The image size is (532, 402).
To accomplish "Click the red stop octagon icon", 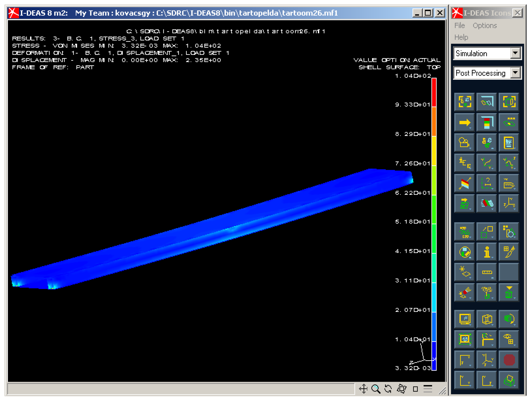I will point(509,360).
